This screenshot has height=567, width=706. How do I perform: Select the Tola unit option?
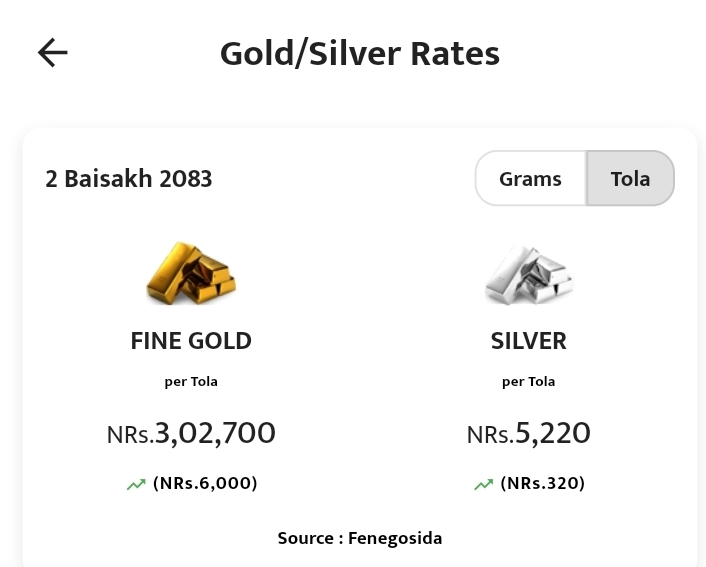pyautogui.click(x=630, y=179)
